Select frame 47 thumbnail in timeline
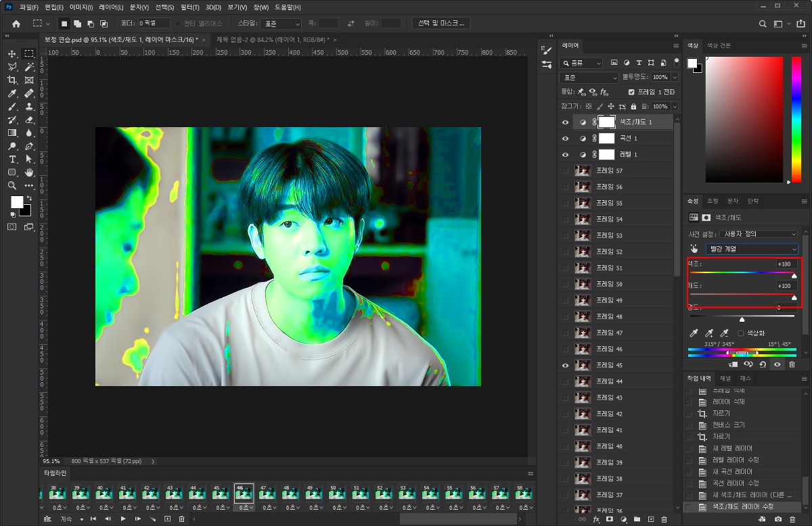 click(x=267, y=495)
